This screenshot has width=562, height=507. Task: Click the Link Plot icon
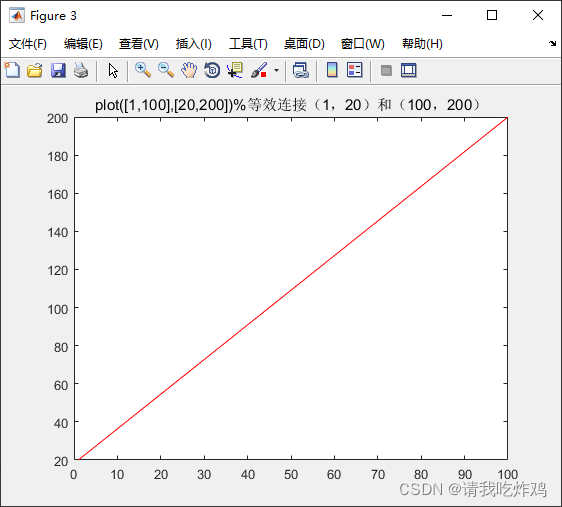pos(301,70)
